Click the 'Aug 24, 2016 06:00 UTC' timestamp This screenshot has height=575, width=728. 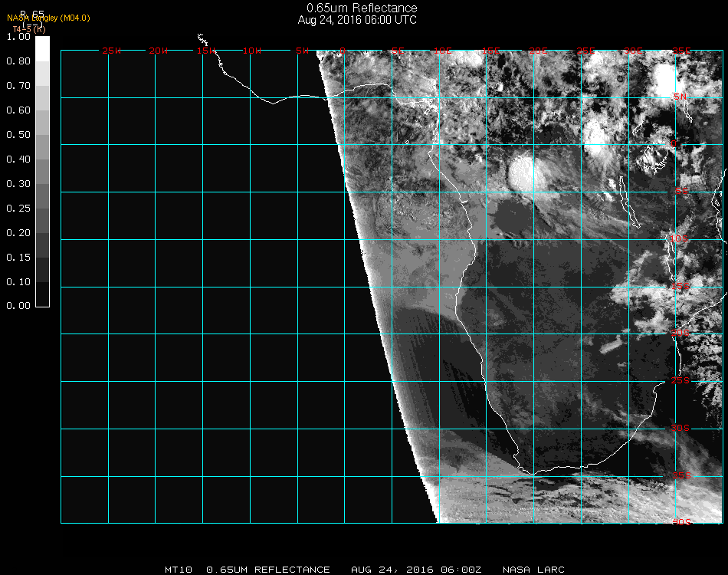coord(357,20)
